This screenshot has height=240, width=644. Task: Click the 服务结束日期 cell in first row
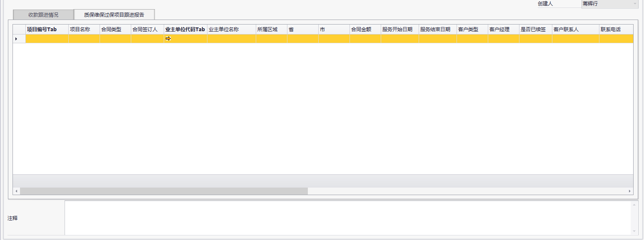pos(437,39)
